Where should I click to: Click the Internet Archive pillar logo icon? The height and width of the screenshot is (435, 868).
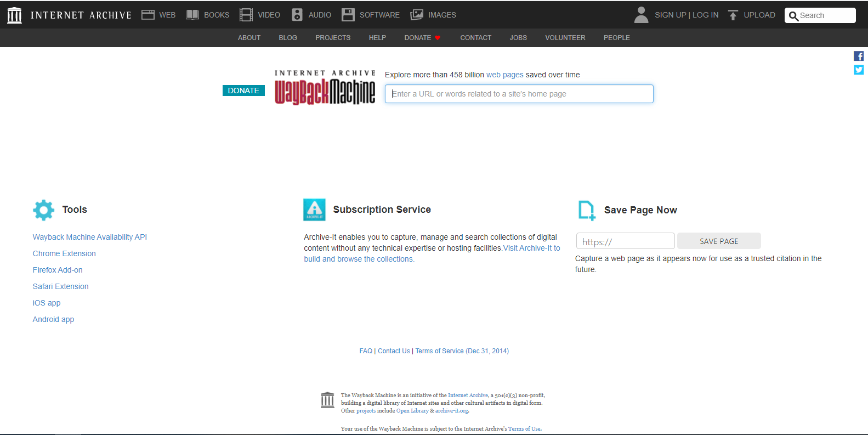coord(14,15)
